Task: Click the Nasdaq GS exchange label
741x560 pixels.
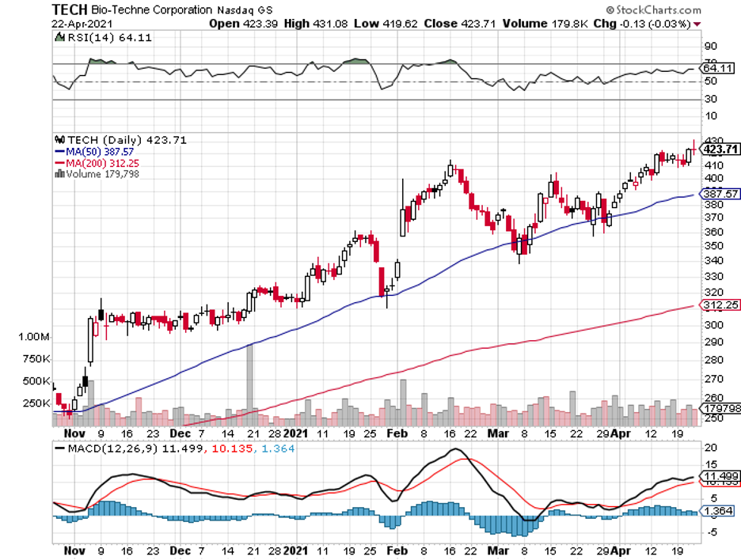Action: (245, 10)
